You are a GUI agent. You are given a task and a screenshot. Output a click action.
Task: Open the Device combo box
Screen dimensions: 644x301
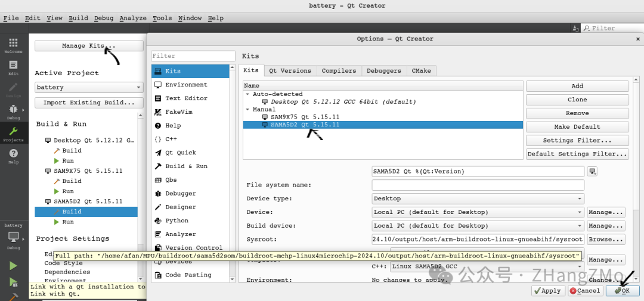coord(478,212)
